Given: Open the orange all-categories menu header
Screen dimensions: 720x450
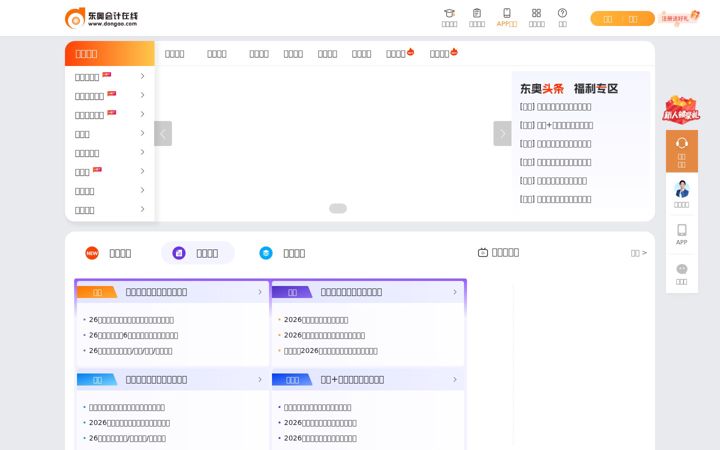Looking at the screenshot, I should (109, 54).
